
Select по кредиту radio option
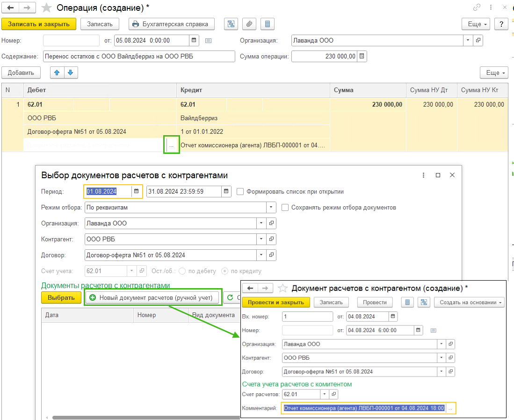[x=225, y=271]
